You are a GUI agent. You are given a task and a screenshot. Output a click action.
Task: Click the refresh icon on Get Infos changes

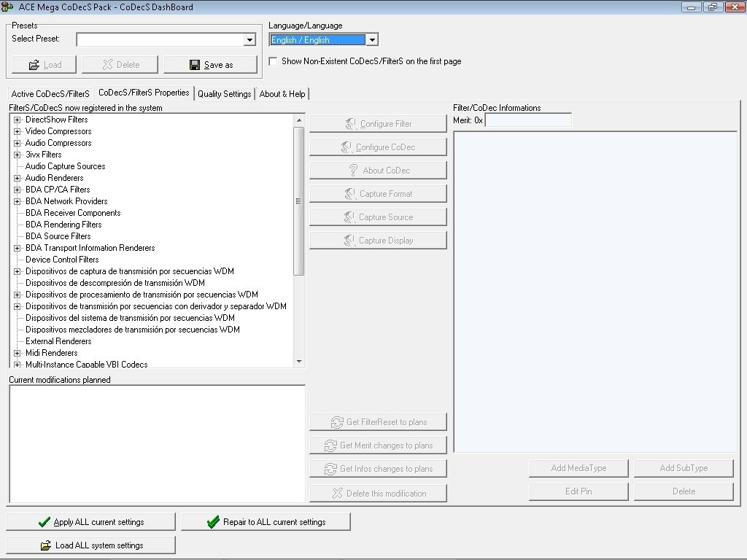coord(330,469)
